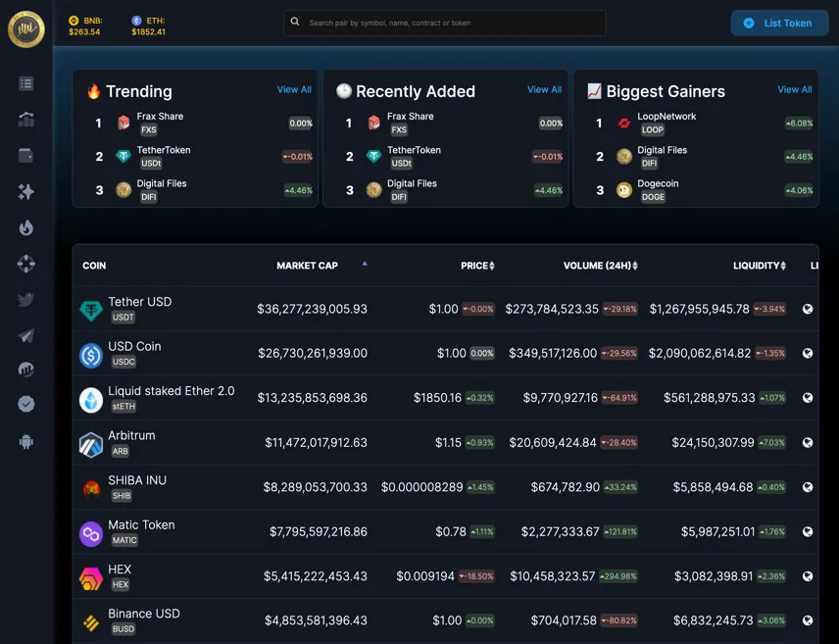
Task: Click the Liquid staked Ether logo
Action: [91, 399]
